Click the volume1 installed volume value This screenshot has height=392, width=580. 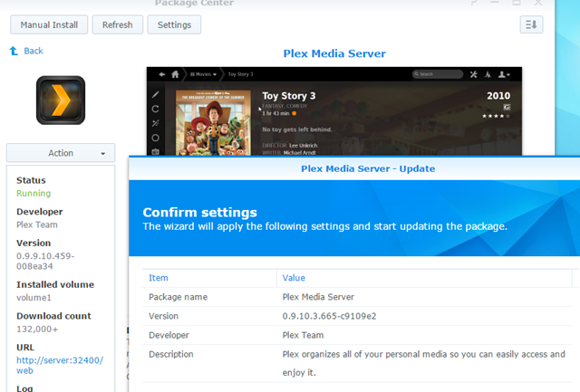(x=34, y=298)
